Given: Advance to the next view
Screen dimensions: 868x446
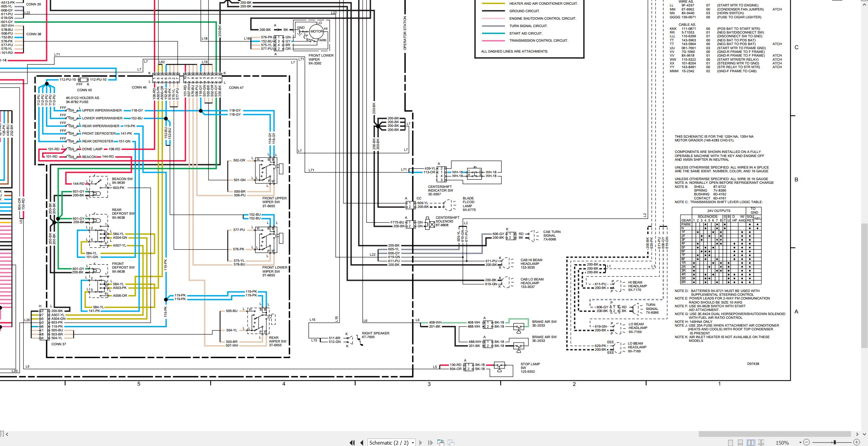Looking at the screenshot, I should (451, 443).
